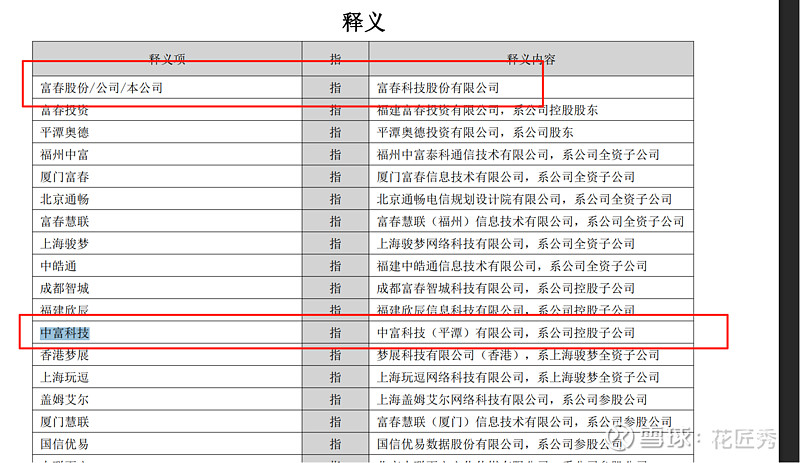Click the text 富春慧联（福州）信息技术有限公司
The height and width of the screenshot is (463, 800).
[475, 222]
